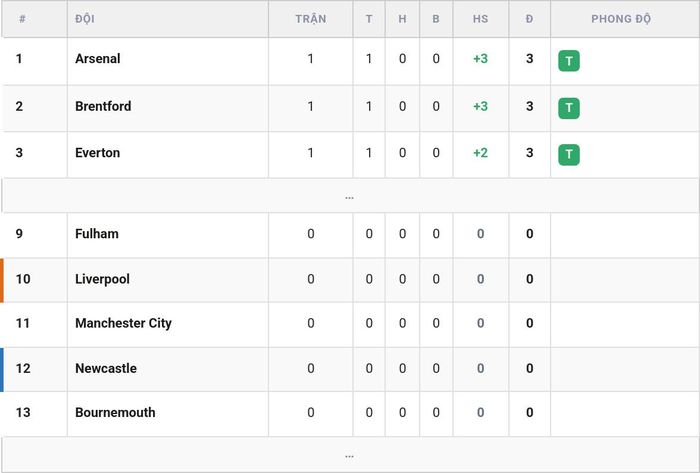Click Arsenal's green T form badge

(569, 61)
